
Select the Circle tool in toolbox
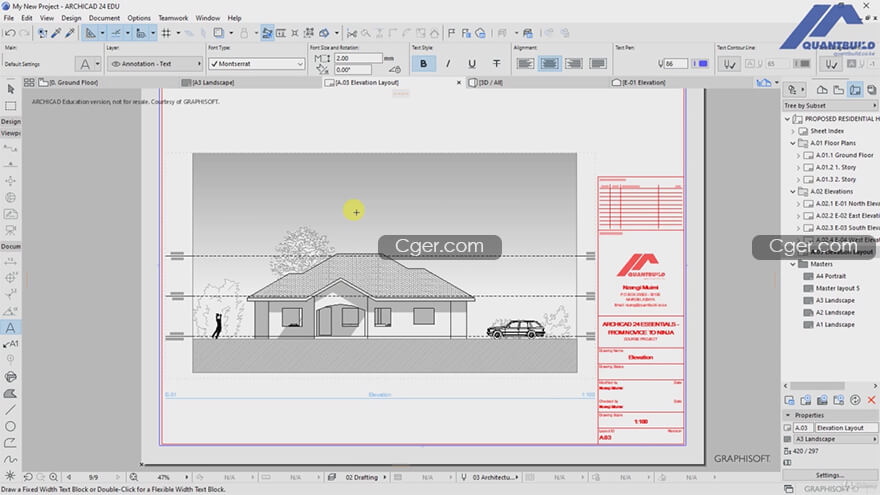10,426
